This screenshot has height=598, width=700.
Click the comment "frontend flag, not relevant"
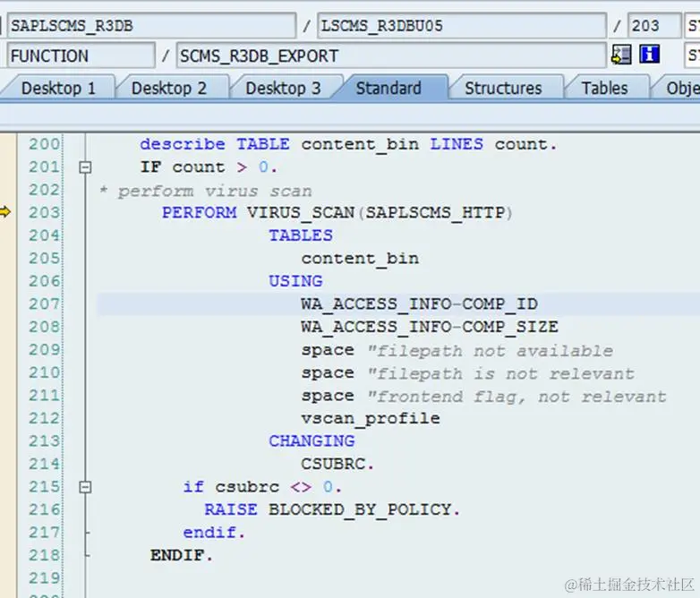pyautogui.click(x=517, y=397)
